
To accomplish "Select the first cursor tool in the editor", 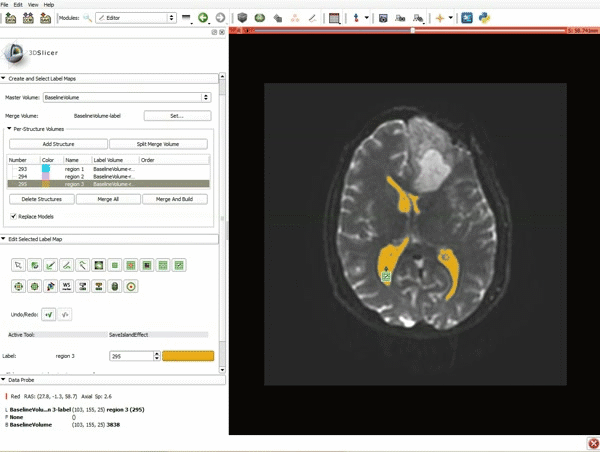I will (x=19, y=265).
